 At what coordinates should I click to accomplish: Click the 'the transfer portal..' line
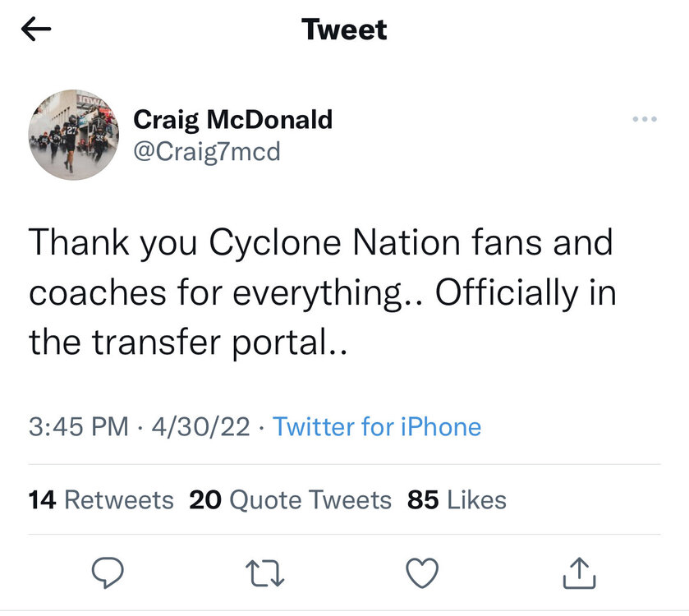[x=189, y=342]
